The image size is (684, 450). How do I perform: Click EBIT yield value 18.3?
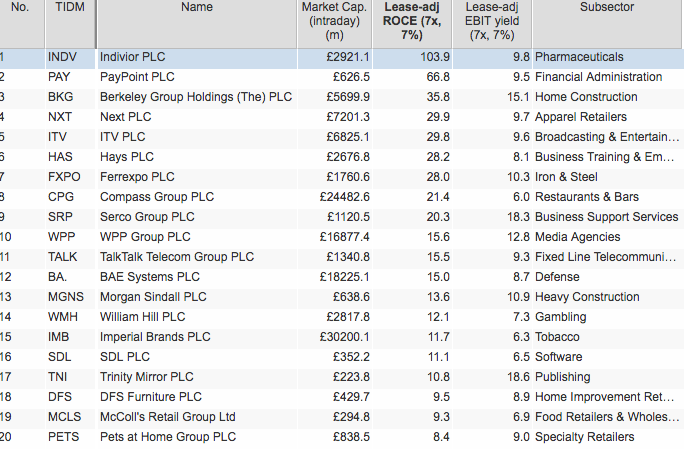[x=518, y=217]
